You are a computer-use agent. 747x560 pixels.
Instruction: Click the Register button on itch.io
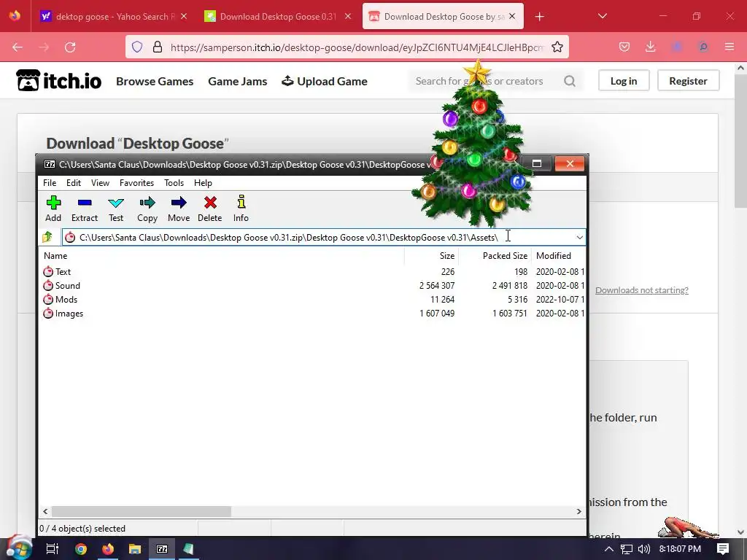688,81
